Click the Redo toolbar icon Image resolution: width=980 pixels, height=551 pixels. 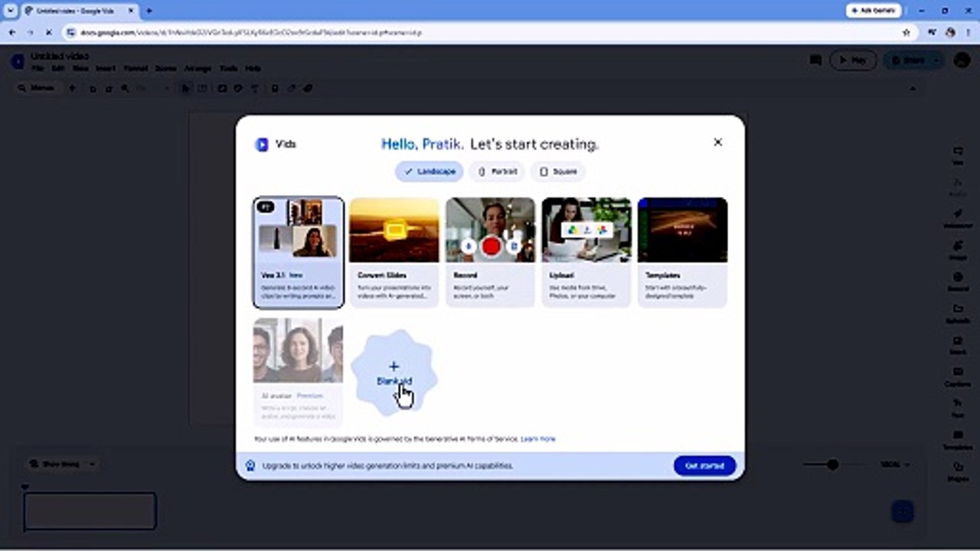(108, 88)
